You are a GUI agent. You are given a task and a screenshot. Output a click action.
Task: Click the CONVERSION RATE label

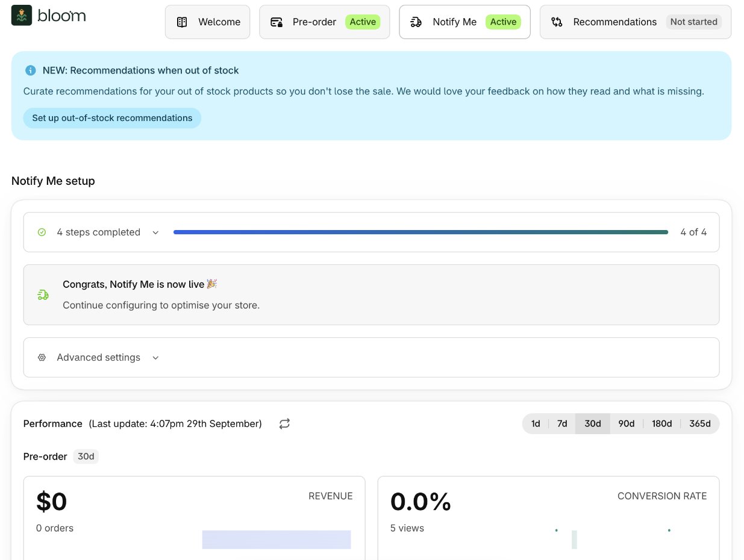662,496
